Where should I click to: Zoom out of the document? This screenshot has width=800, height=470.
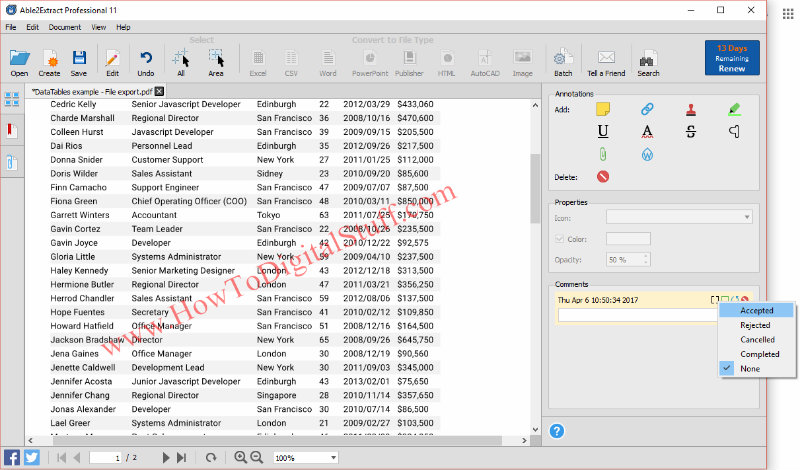pos(257,457)
